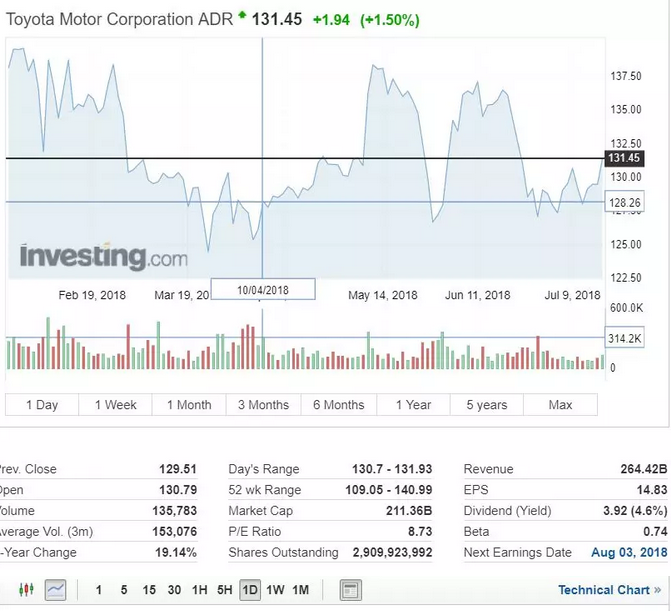Image resolution: width=671 pixels, height=611 pixels.
Task: Open the news/events panel icon
Action: (x=350, y=590)
